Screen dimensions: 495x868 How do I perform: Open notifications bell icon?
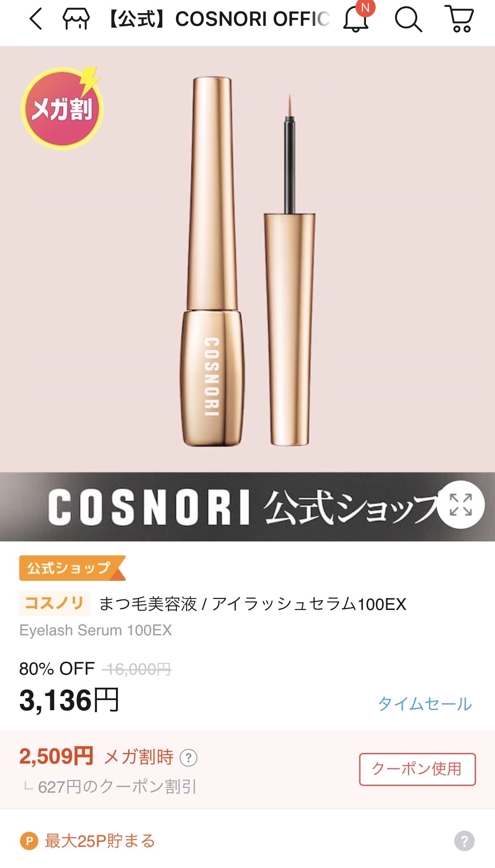[x=356, y=19]
